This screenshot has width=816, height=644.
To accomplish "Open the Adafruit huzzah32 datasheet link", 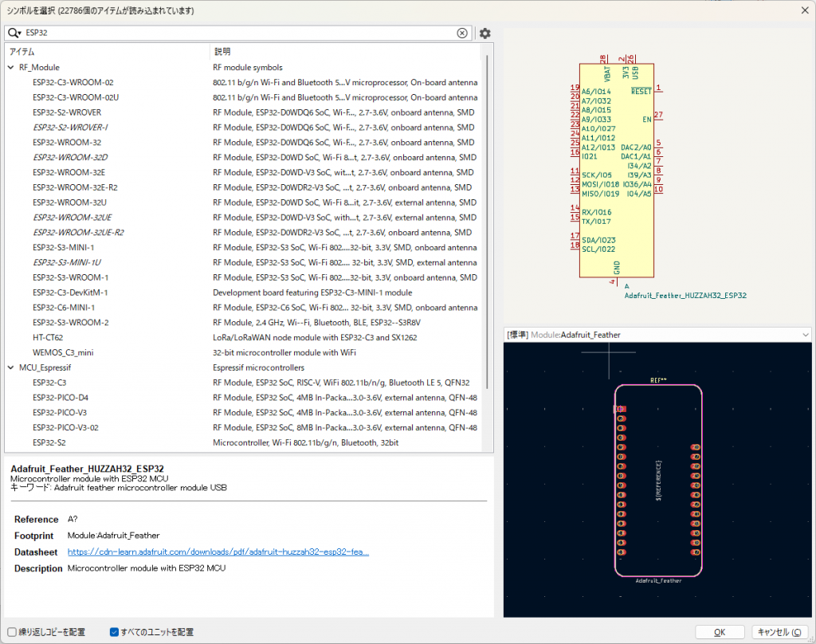I will pyautogui.click(x=218, y=552).
